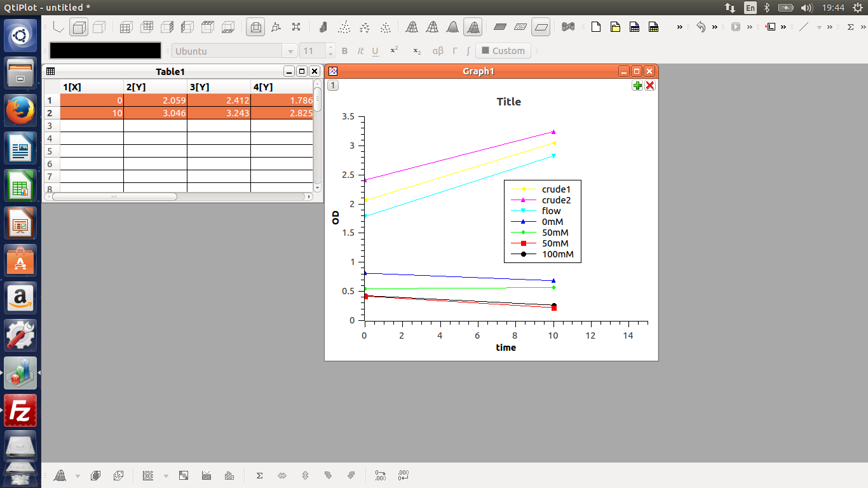The width and height of the screenshot is (868, 488).
Task: Click the front grid cube icon
Action: [126, 27]
